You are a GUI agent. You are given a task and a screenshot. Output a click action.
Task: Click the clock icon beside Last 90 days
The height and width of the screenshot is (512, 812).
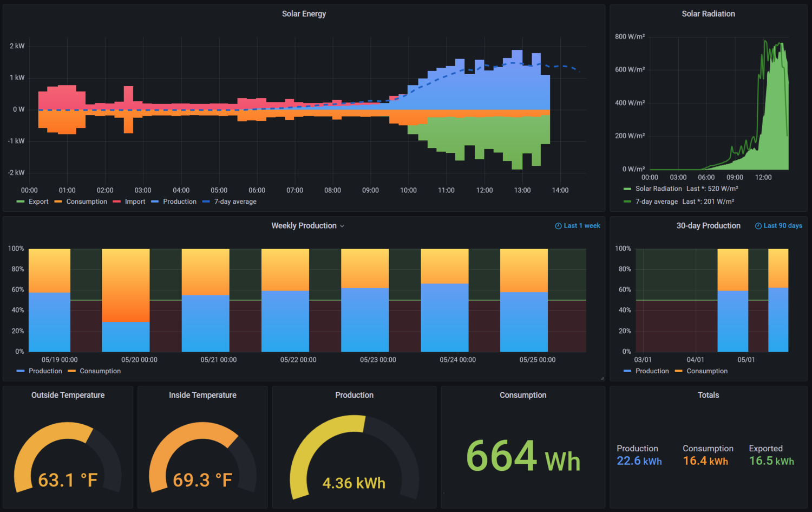point(758,226)
